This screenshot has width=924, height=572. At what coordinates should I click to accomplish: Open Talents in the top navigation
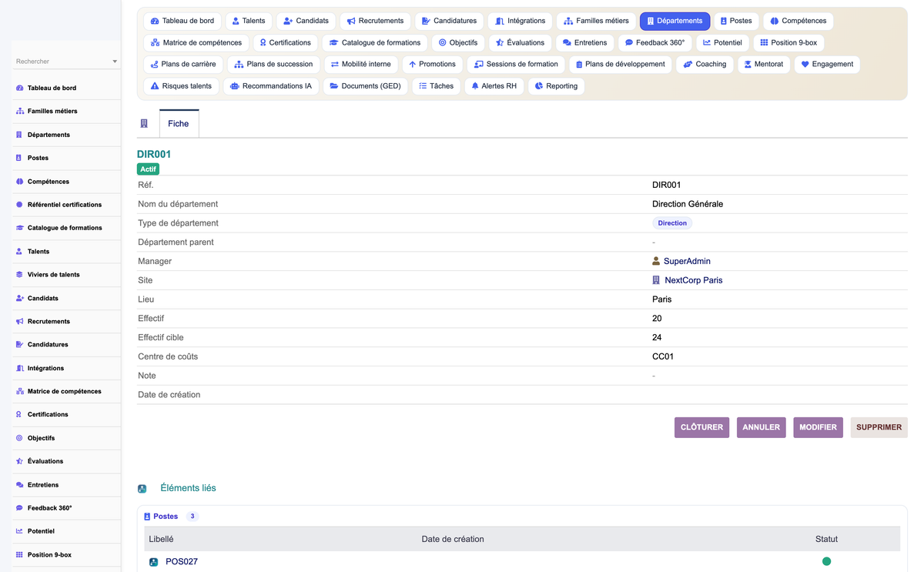coord(249,21)
